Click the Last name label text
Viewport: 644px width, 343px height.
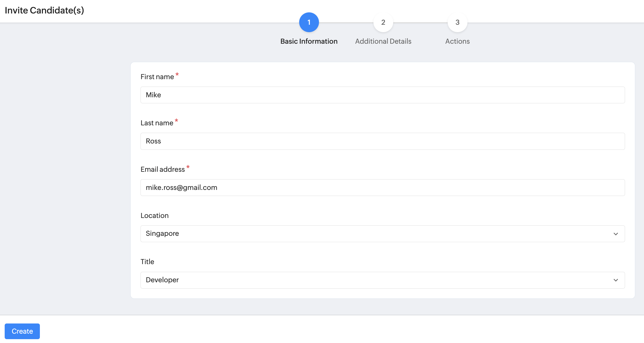tap(157, 123)
